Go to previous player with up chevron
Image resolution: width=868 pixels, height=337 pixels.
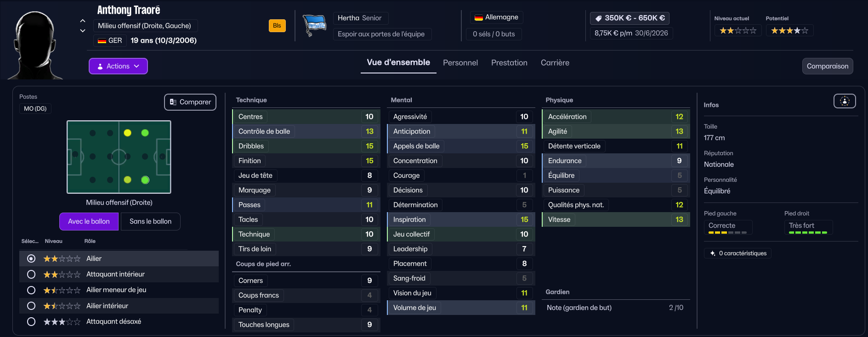point(83,21)
